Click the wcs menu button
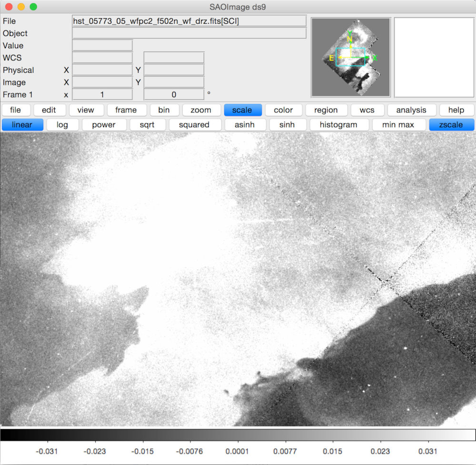The image size is (476, 465). [367, 110]
